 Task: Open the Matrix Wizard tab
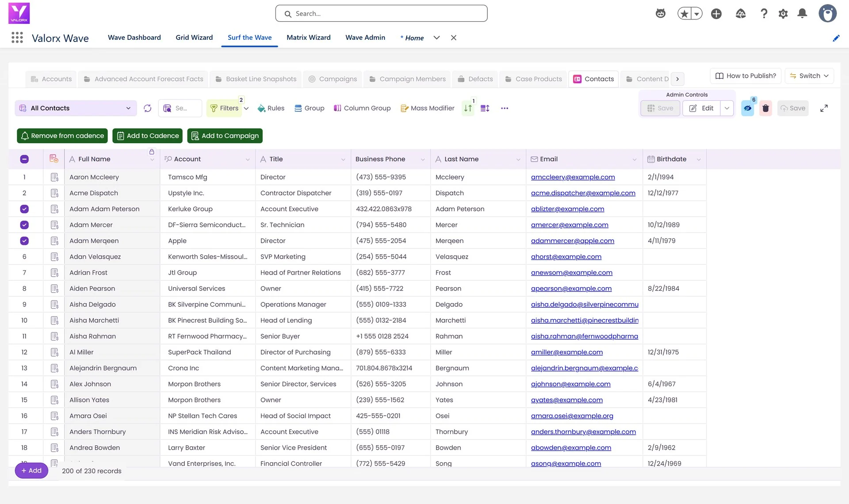click(x=309, y=38)
